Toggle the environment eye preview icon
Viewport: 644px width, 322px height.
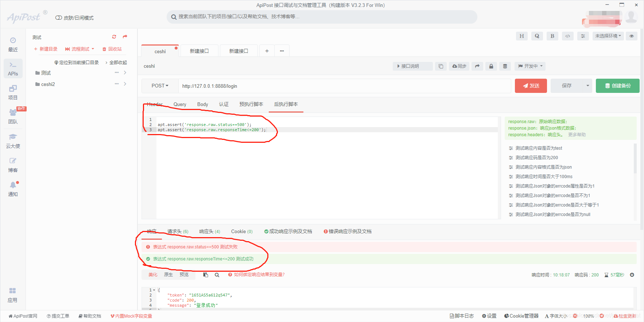pyautogui.click(x=631, y=36)
